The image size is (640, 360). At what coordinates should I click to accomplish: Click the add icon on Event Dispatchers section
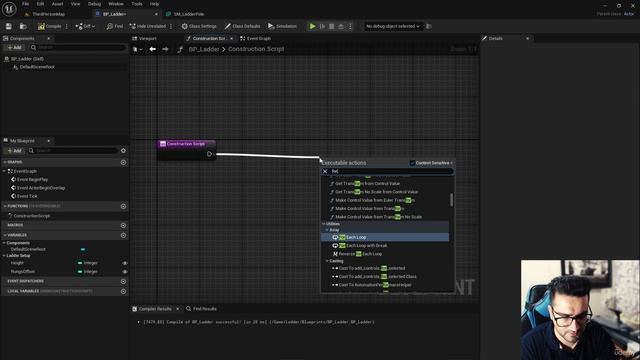click(123, 281)
